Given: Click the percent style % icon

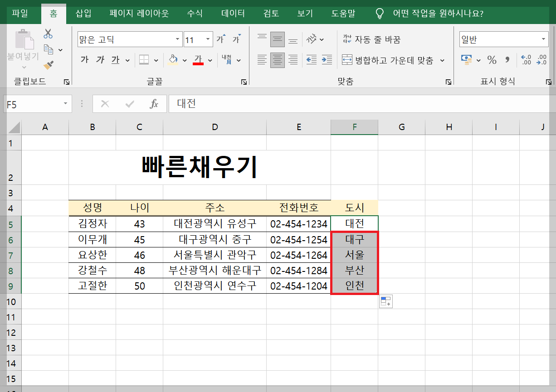Looking at the screenshot, I should point(492,59).
